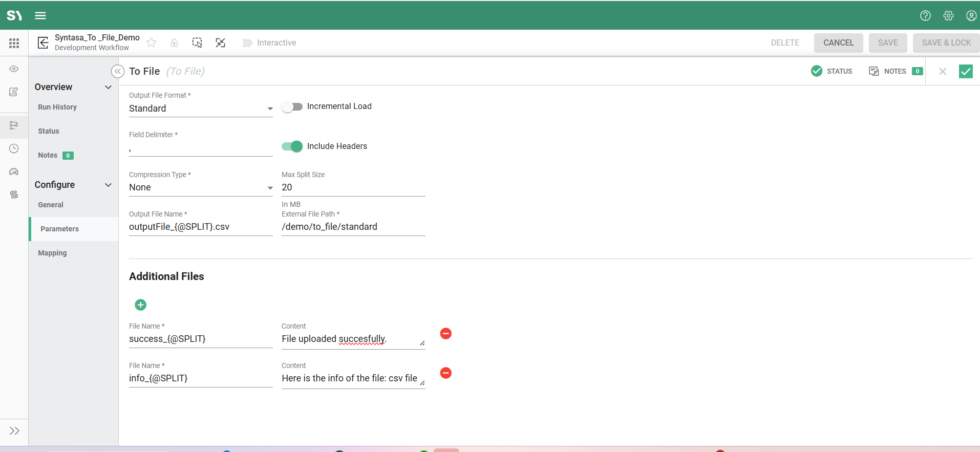This screenshot has height=452, width=980.
Task: Click the favorite star icon
Action: point(152,43)
